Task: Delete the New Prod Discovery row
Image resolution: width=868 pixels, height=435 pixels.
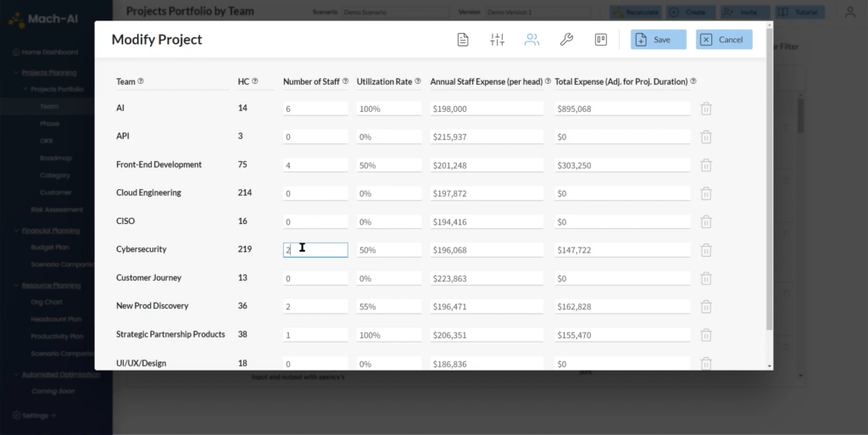Action: [x=706, y=307]
